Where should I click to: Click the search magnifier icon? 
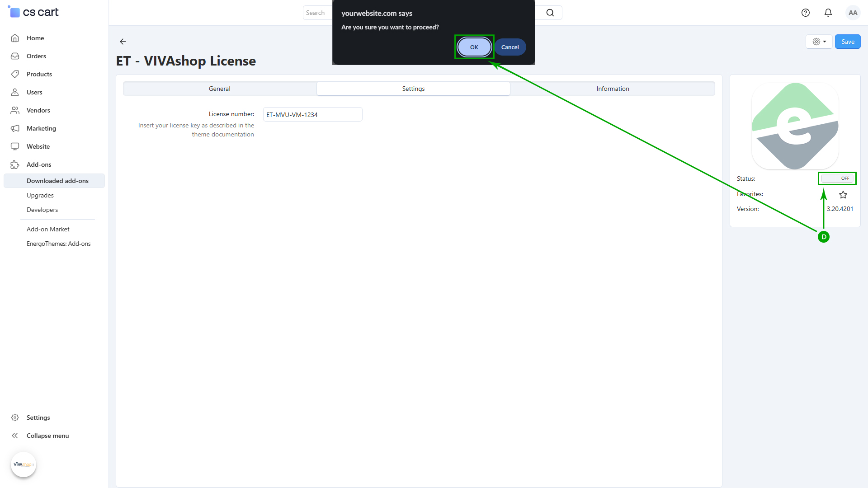(x=550, y=13)
